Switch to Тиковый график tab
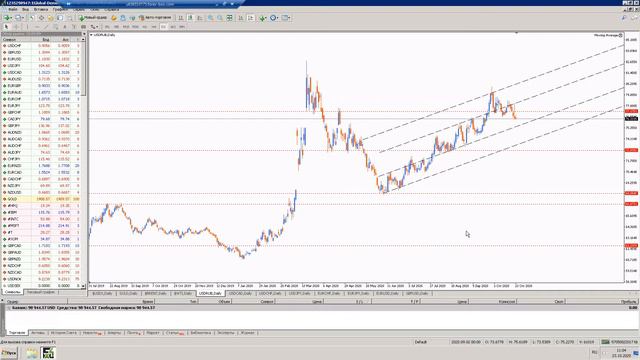640x360 pixels. point(41,292)
